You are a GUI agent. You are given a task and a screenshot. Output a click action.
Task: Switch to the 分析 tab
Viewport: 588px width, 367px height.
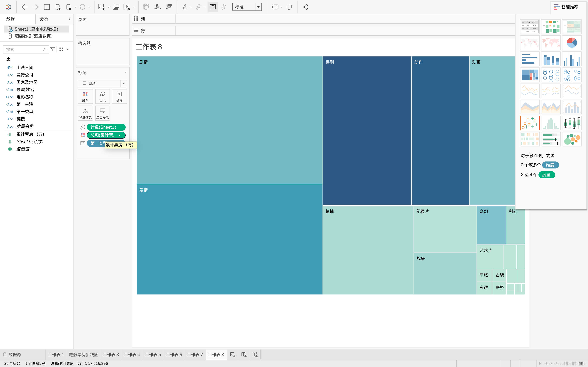tap(44, 19)
